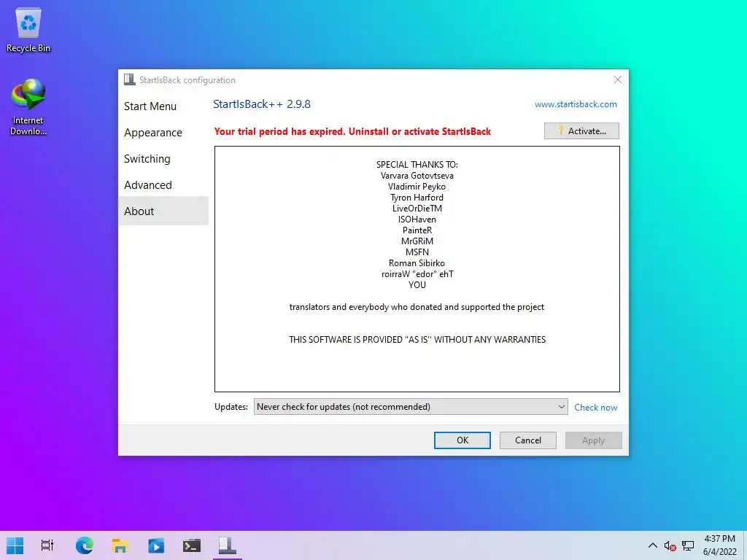Click the Activate... button
Screen dimensions: 747x560
[581, 131]
